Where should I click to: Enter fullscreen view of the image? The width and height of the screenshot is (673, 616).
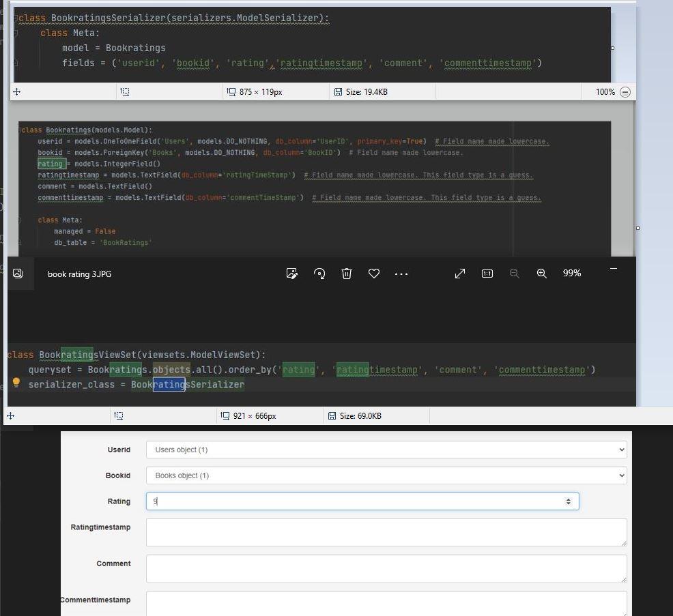tap(460, 274)
